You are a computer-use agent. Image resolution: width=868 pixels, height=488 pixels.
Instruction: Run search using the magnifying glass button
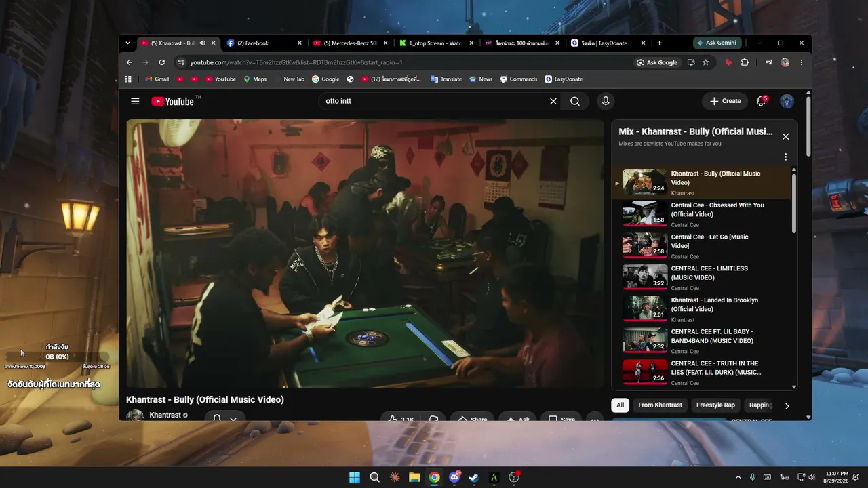pos(575,101)
